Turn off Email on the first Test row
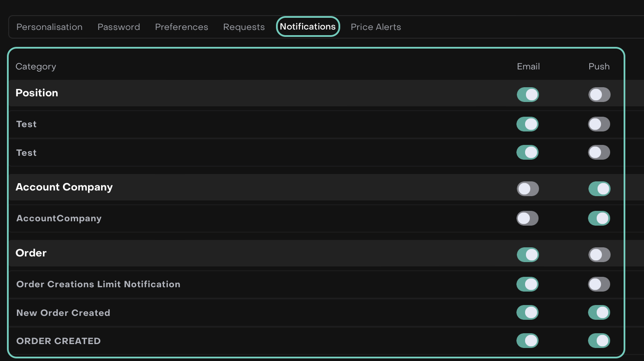644x361 pixels. 527,124
